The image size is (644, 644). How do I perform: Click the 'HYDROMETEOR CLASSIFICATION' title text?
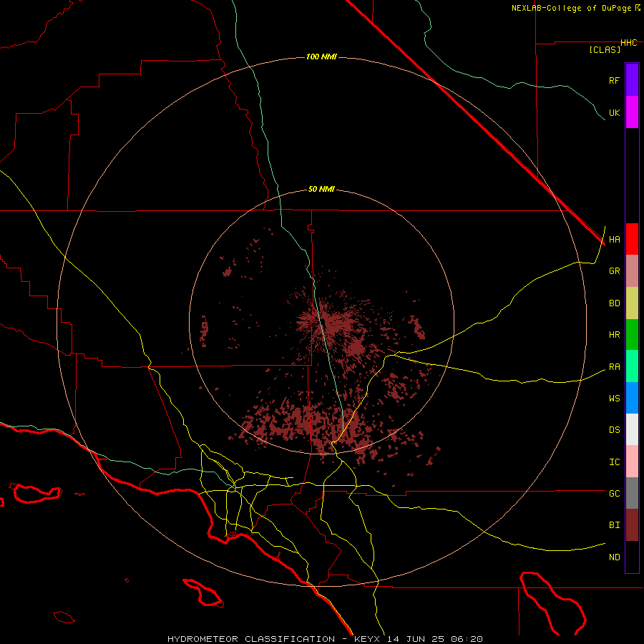[x=251, y=639]
